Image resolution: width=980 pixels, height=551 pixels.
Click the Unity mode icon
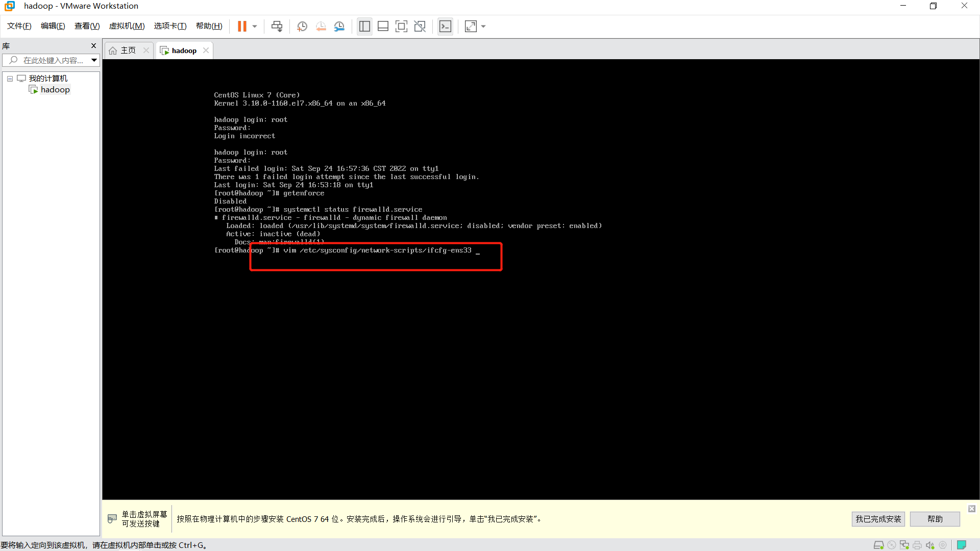tap(420, 27)
